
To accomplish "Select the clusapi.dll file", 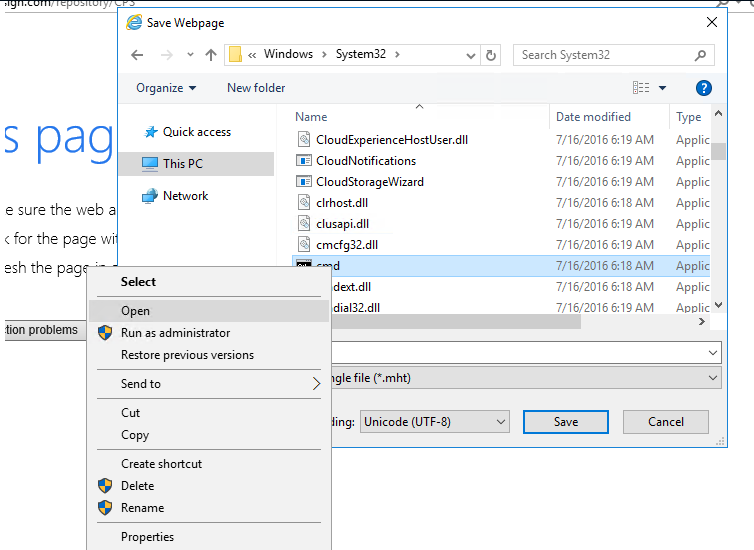I will tap(342, 224).
